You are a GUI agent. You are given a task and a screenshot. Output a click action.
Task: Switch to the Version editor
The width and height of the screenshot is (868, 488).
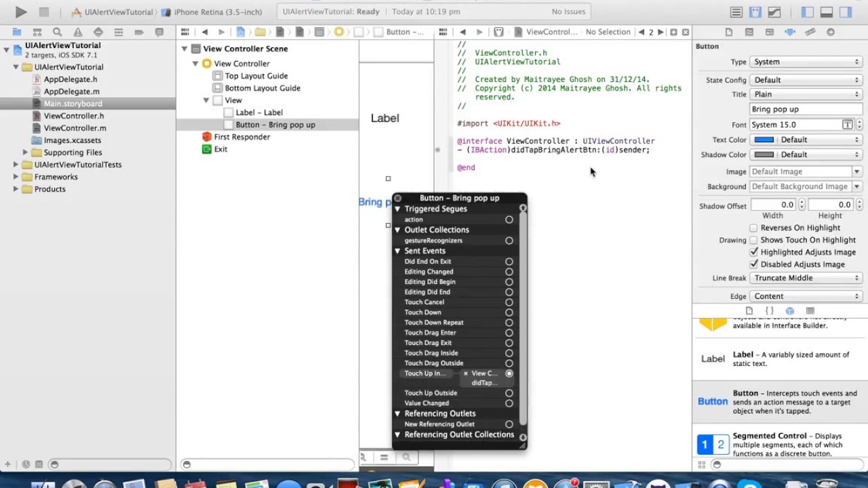pos(774,12)
